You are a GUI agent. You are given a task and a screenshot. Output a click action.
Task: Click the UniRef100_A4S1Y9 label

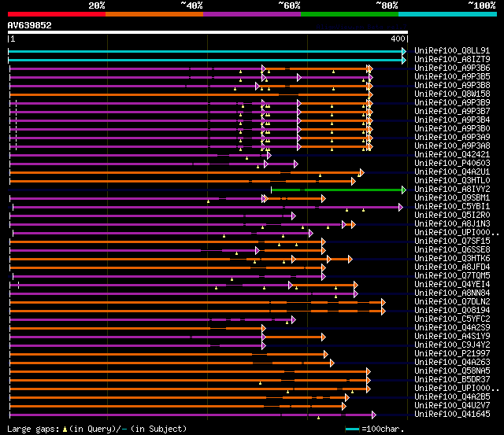(452, 337)
